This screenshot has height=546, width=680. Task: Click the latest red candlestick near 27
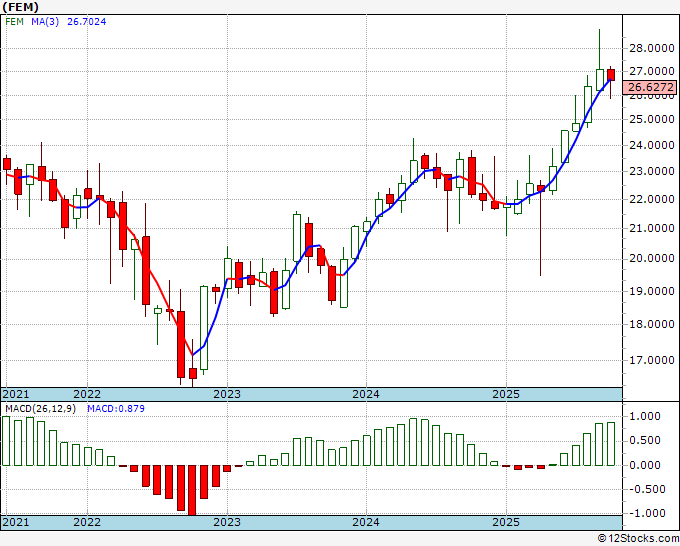point(611,75)
